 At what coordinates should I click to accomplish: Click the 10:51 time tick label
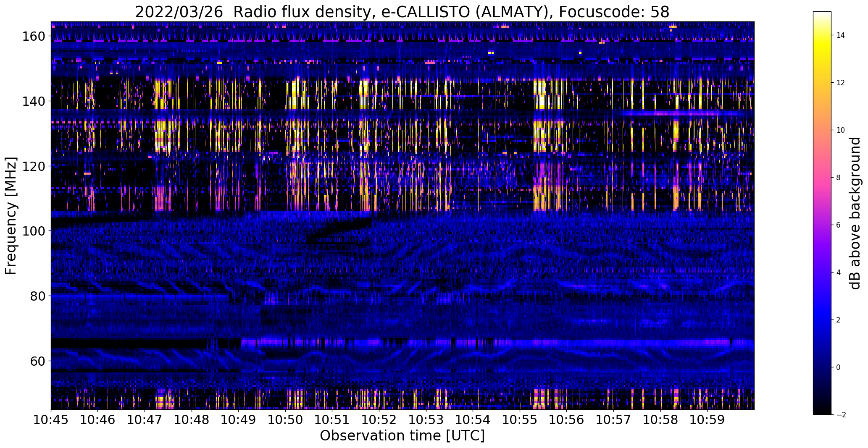pos(332,419)
